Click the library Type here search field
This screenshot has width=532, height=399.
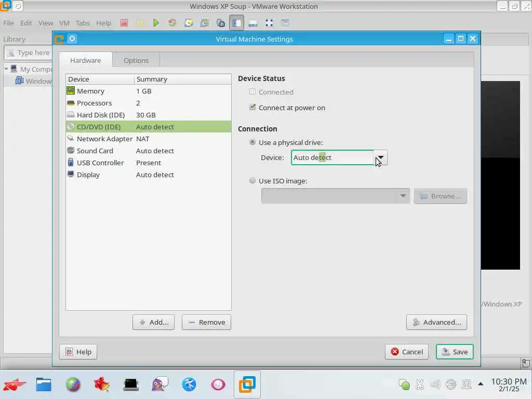29,52
